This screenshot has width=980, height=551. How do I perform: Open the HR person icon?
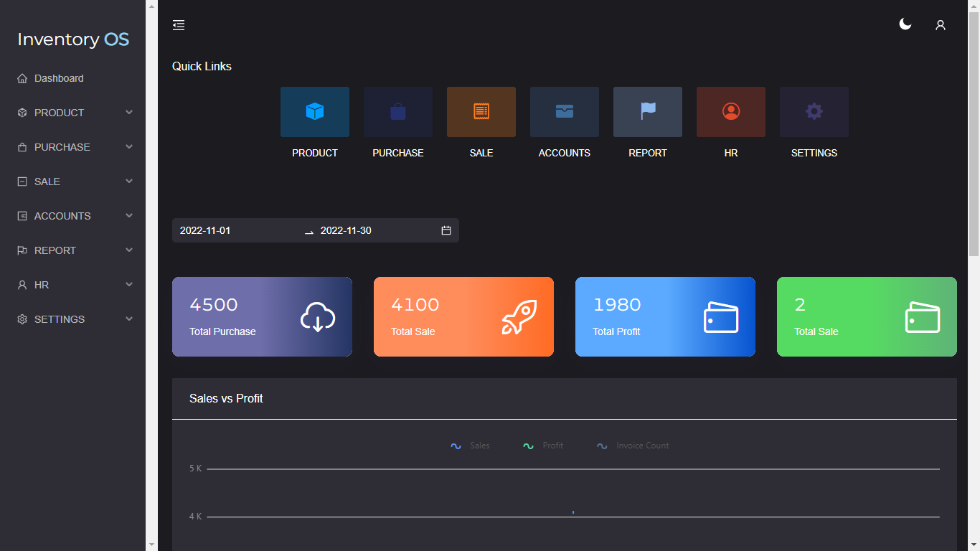tap(730, 111)
